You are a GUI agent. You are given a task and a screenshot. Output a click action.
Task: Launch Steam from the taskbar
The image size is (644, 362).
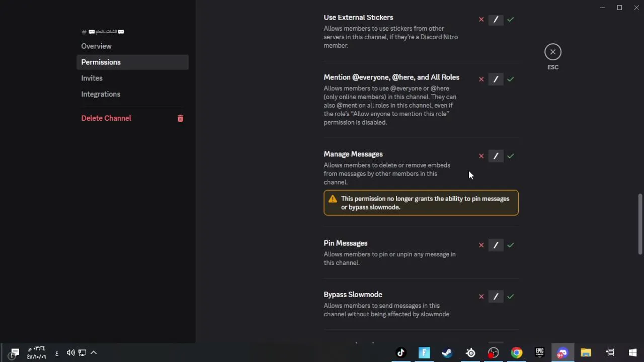pos(447,353)
